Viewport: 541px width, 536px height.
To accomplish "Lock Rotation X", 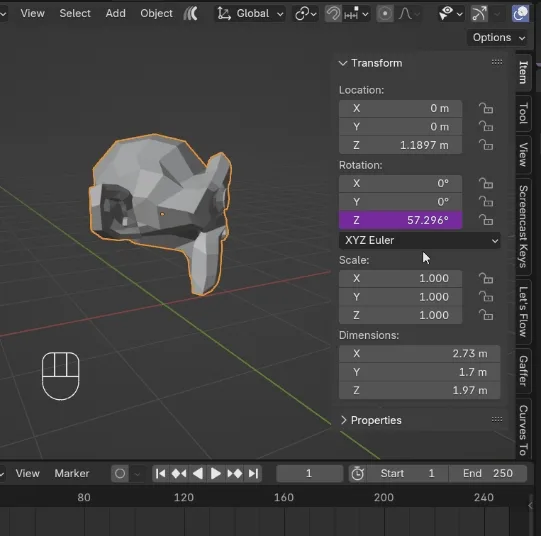I will coord(486,183).
